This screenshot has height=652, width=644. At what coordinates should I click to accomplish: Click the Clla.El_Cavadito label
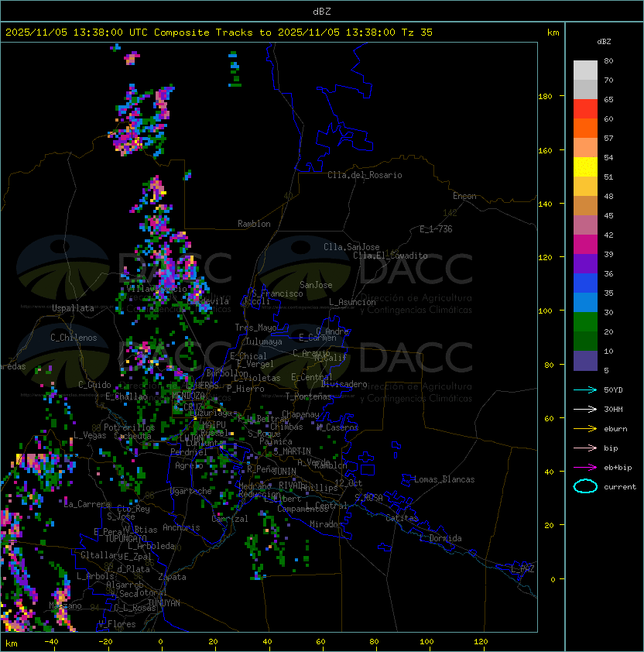pos(390,256)
